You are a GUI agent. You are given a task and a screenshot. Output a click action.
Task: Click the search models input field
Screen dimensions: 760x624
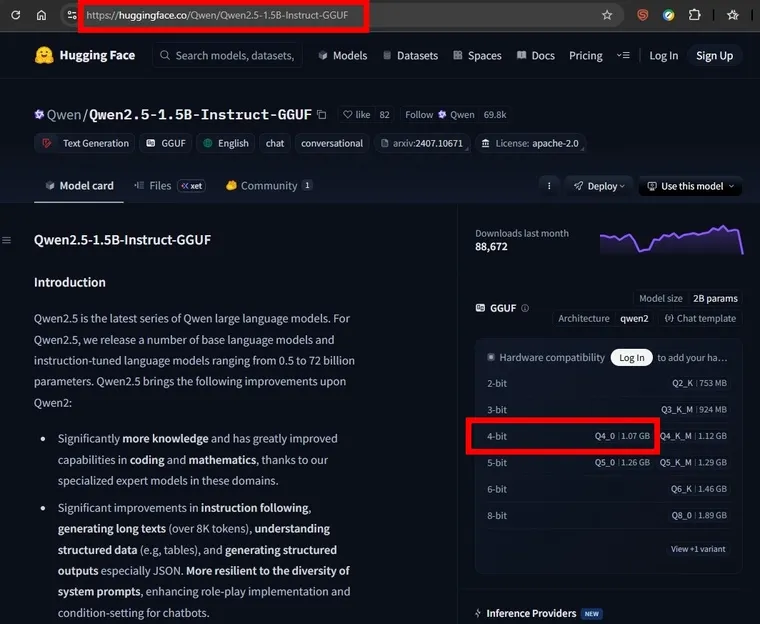pyautogui.click(x=235, y=56)
